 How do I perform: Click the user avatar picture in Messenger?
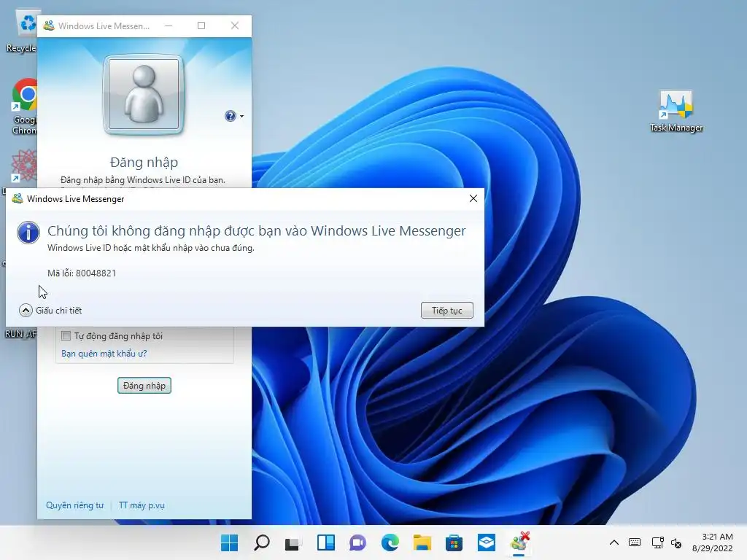(144, 94)
